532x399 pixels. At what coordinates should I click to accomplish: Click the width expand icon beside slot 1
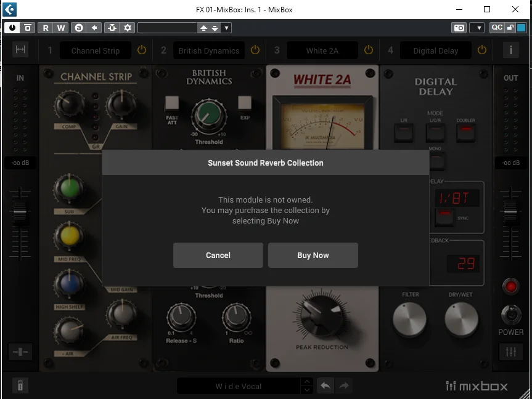click(x=20, y=49)
